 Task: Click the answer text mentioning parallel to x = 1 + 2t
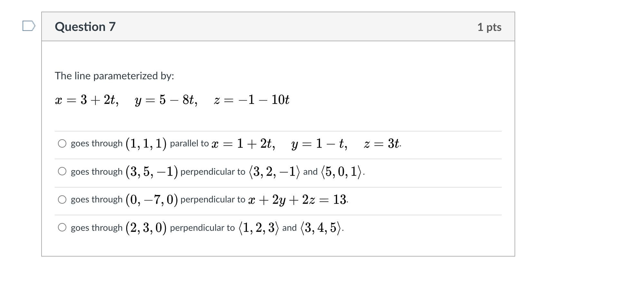tap(235, 144)
